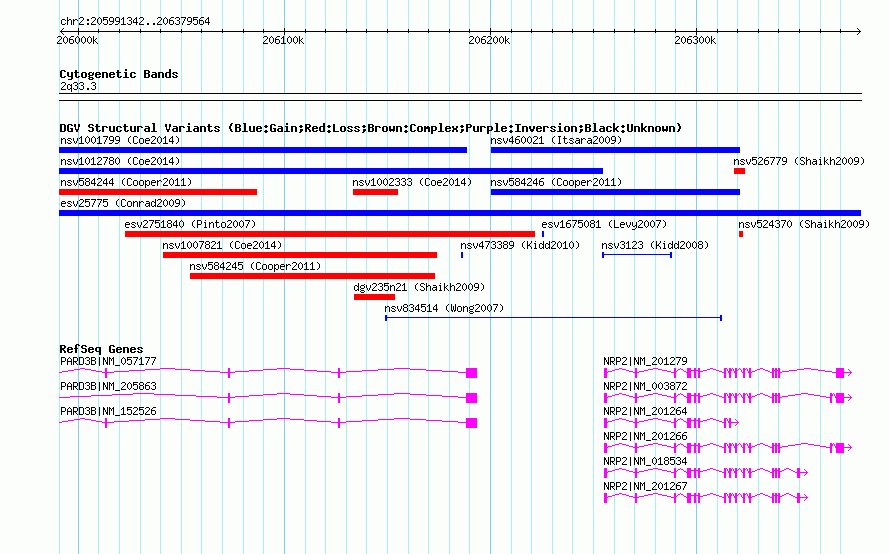Click the nsv3123 (Kidd2008) label
This screenshot has height=554, width=890.
(x=655, y=245)
